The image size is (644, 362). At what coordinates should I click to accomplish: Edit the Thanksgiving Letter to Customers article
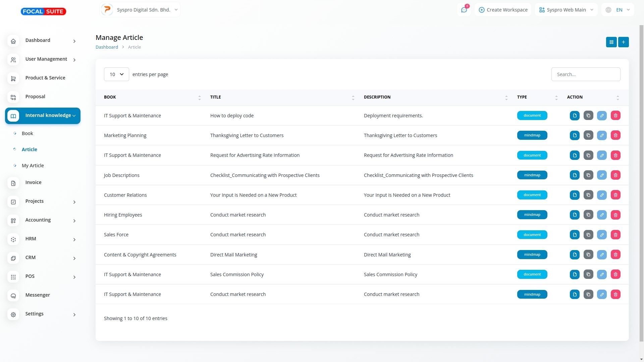[x=602, y=135]
